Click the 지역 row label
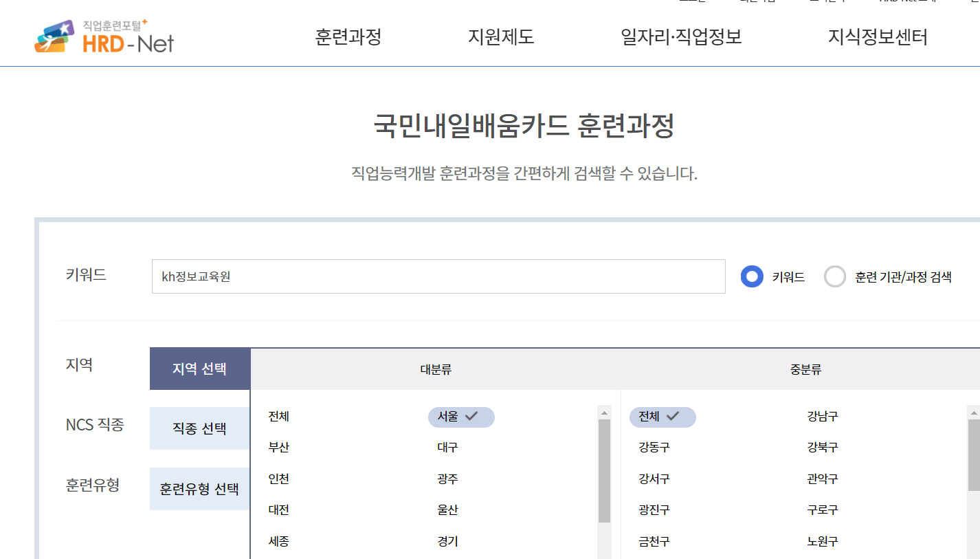 click(x=79, y=365)
